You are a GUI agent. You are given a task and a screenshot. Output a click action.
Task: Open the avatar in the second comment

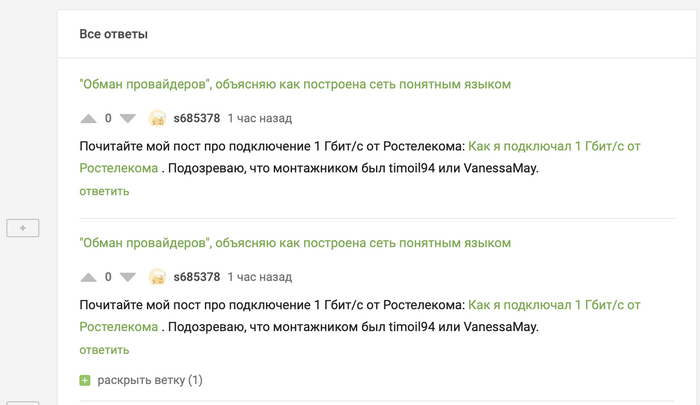click(157, 277)
